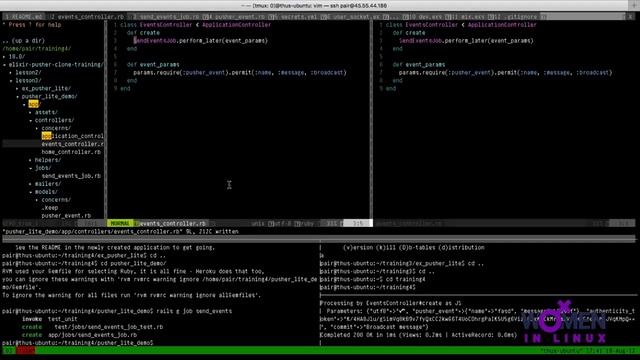Close the vim tab with the X

(630, 17)
